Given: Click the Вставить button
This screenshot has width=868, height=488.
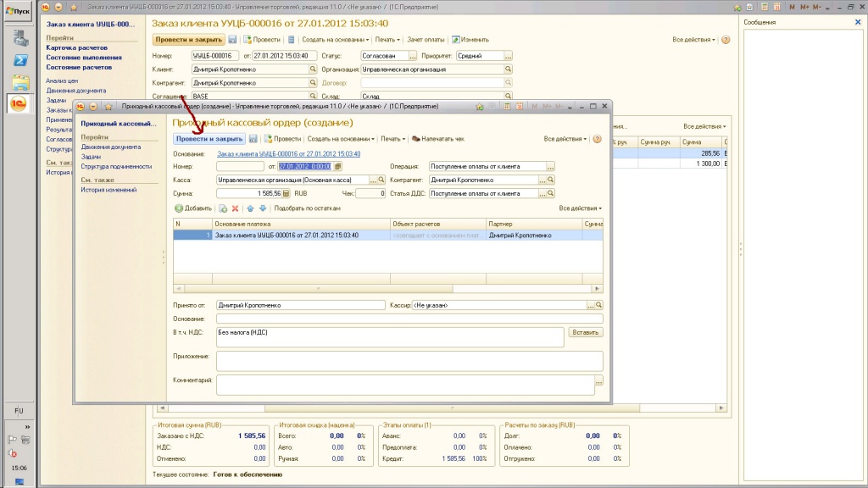Looking at the screenshot, I should tap(586, 332).
